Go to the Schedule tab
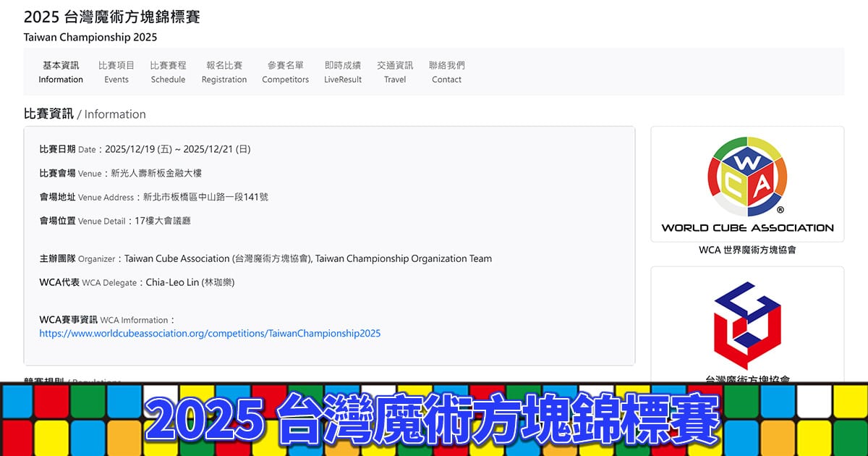 click(x=168, y=72)
